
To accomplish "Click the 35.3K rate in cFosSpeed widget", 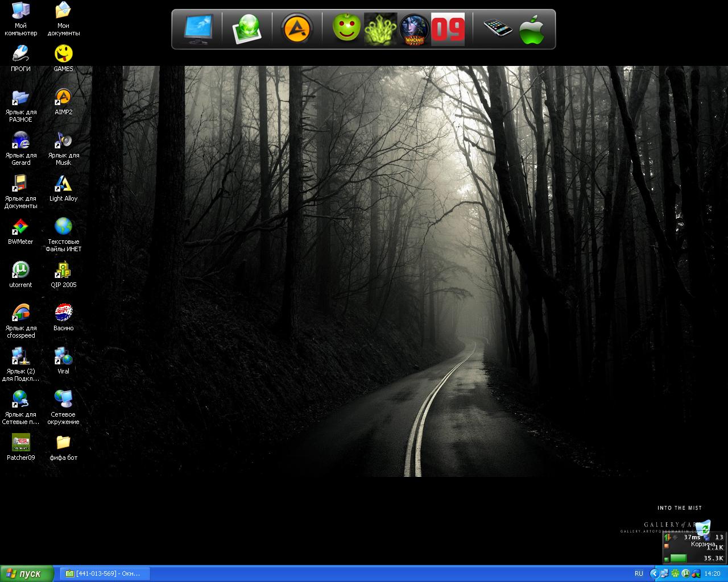I will tap(713, 558).
